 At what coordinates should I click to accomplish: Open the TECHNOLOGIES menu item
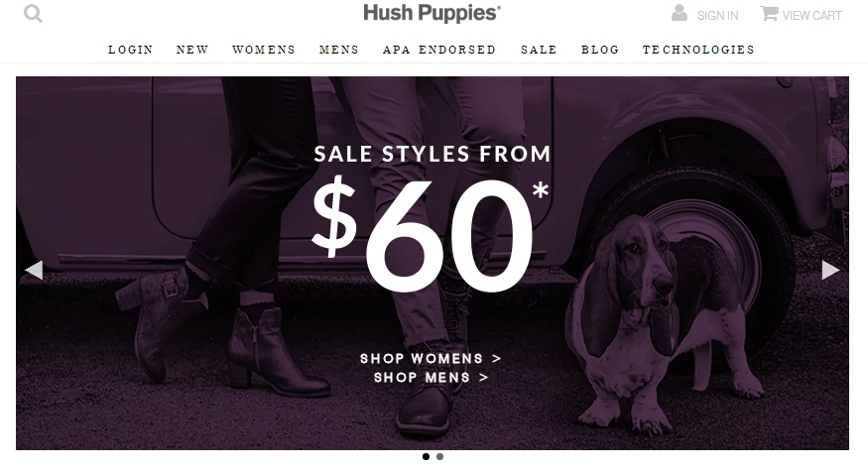pos(698,50)
